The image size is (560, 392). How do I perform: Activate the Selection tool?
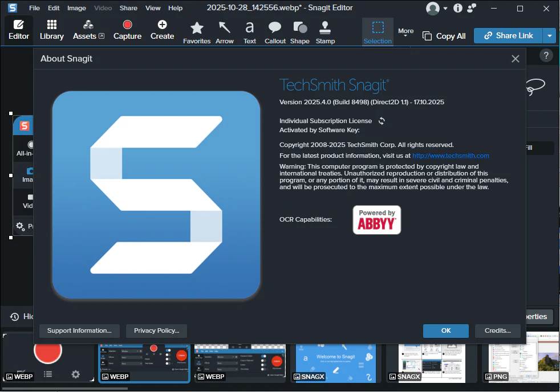pos(378,32)
